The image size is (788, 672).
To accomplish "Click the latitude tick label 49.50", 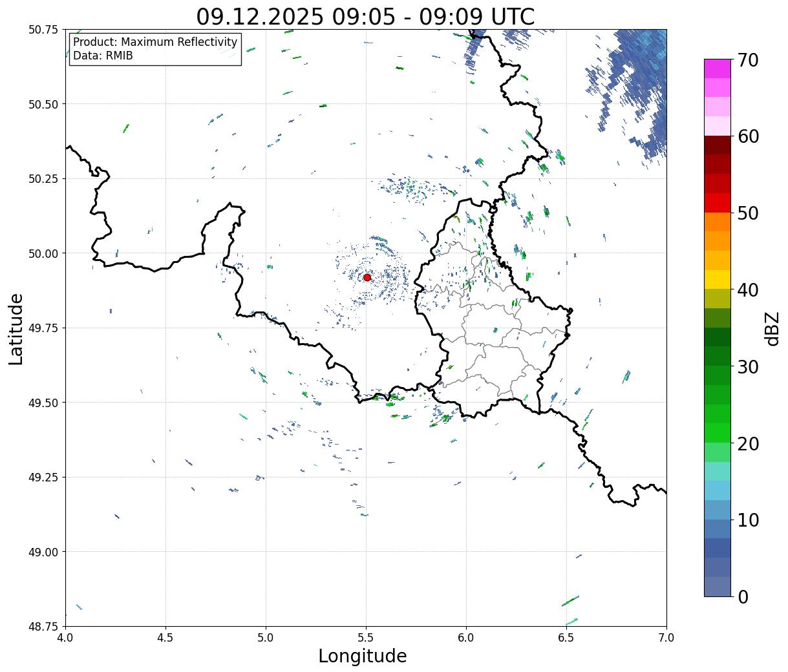I will (43, 403).
